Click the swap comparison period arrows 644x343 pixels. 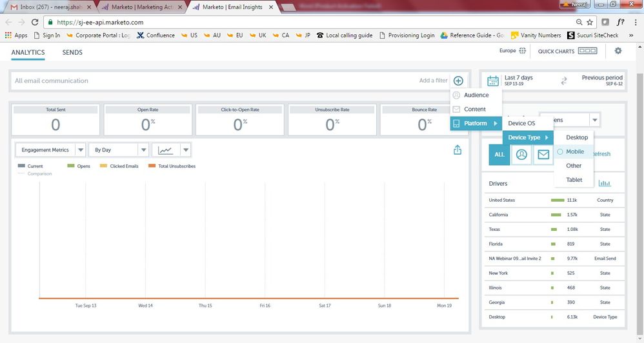tap(563, 81)
